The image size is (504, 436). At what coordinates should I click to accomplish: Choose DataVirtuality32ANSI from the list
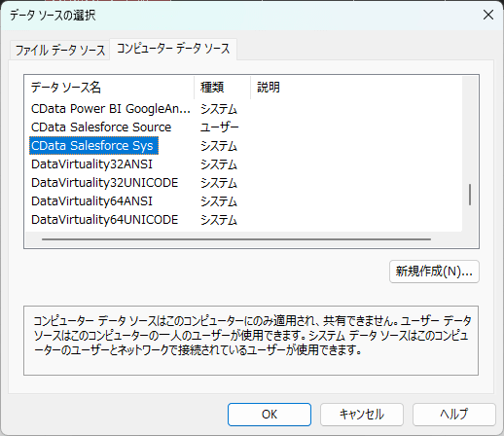(91, 164)
